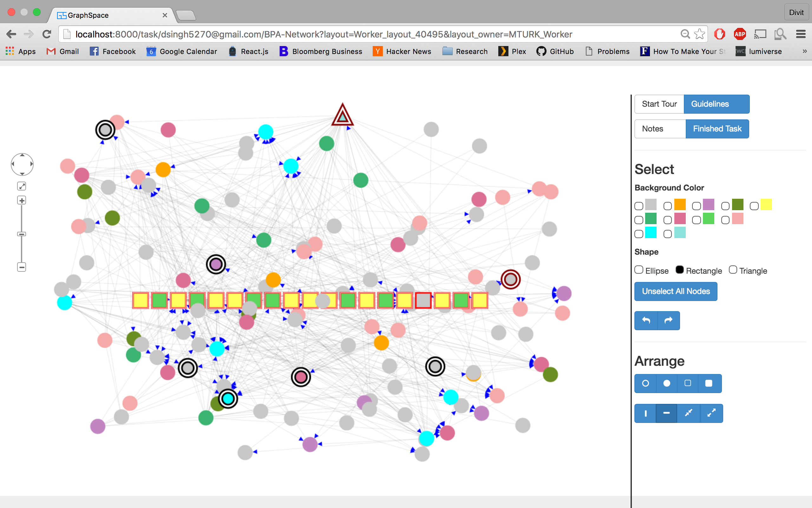This screenshot has width=812, height=508.
Task: Open the Research bookmarks folder
Action: coord(465,51)
